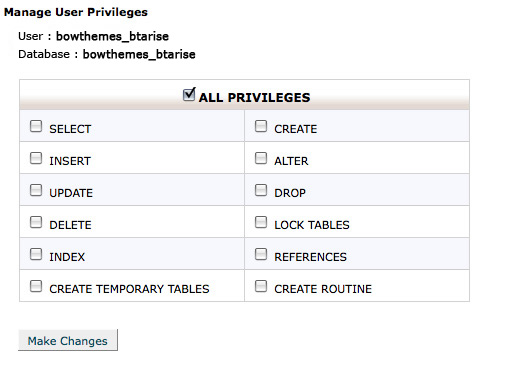Click the Manage User Privileges heading

[x=76, y=12]
